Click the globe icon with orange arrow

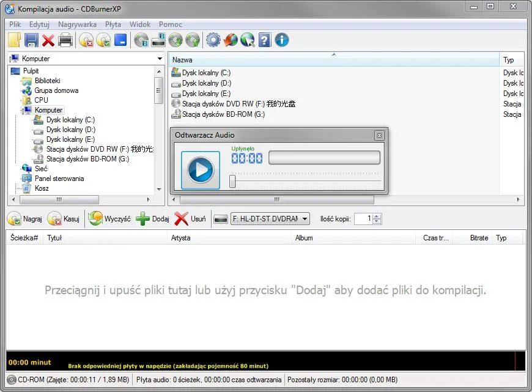point(231,40)
